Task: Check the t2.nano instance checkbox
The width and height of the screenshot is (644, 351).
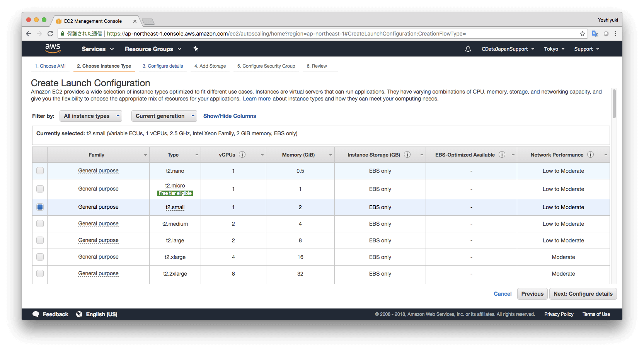Action: click(x=40, y=171)
